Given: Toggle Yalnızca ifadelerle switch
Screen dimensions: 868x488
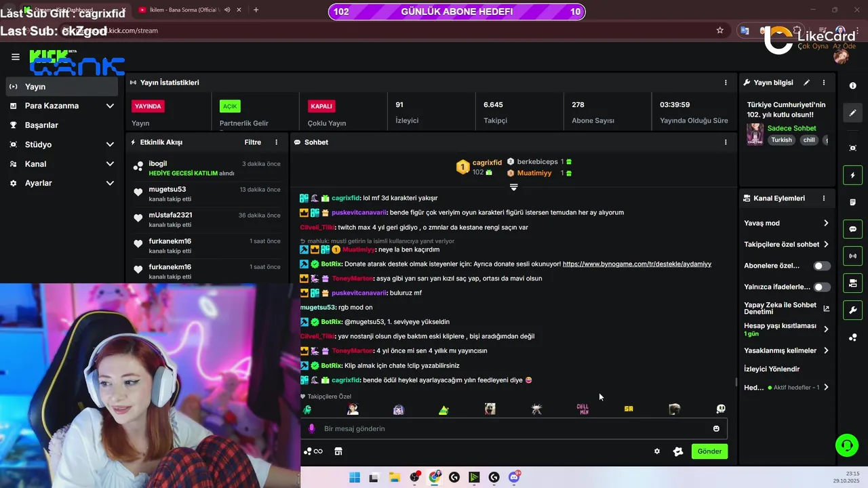Looking at the screenshot, I should click(x=822, y=287).
